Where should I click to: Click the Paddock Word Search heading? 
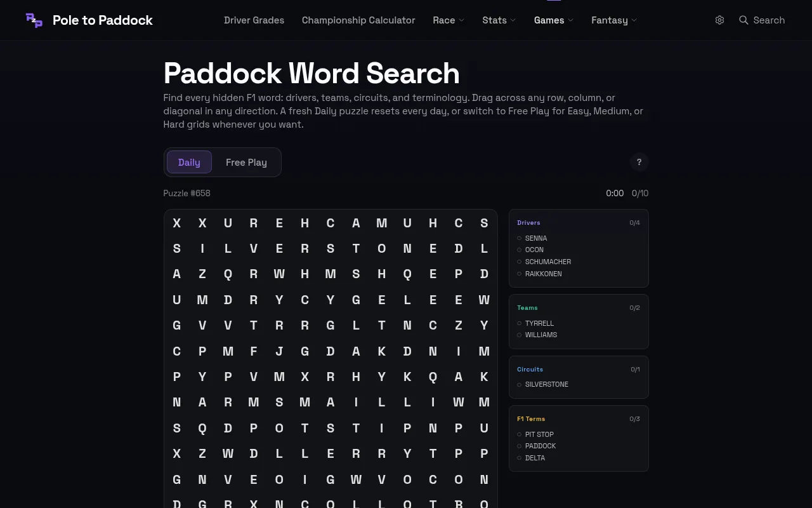pos(311,73)
